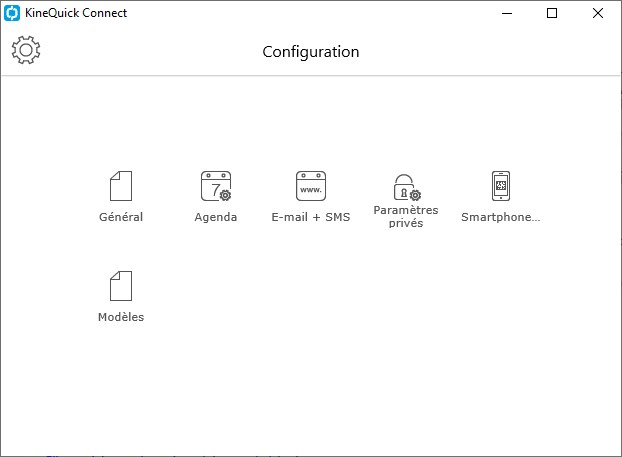This screenshot has width=622, height=457.
Task: Select the Agenda text label
Action: [216, 217]
